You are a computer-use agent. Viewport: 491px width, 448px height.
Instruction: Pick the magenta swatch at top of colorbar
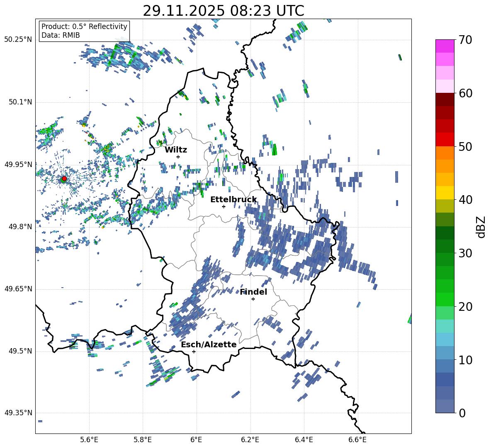445,46
